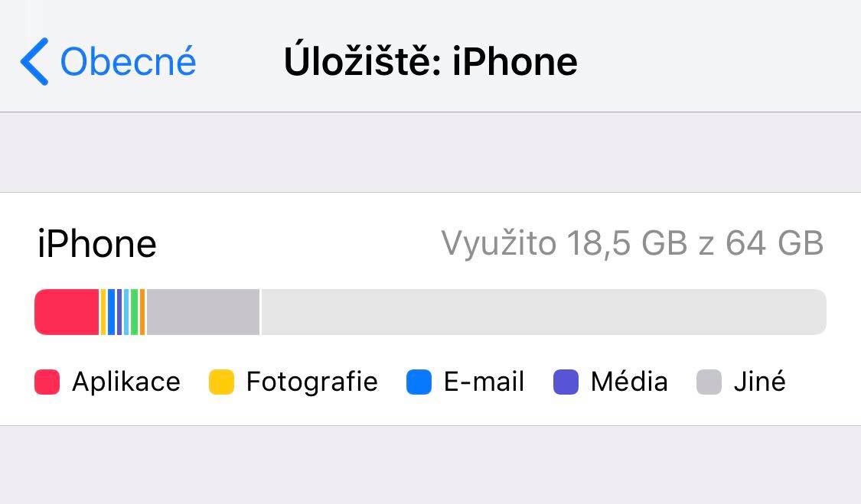Tap the Jiné legend label
861x504 pixels.
759,382
